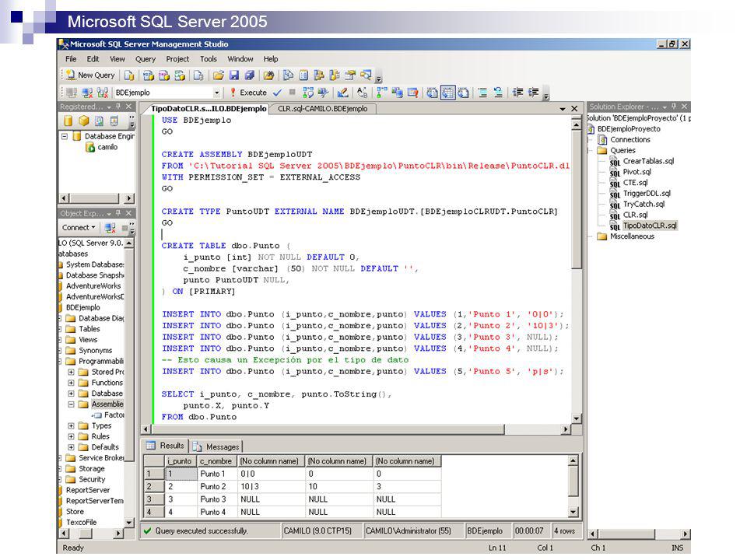Image resolution: width=747 pixels, height=560 pixels.
Task: Close the active query document tab
Action: [574, 109]
